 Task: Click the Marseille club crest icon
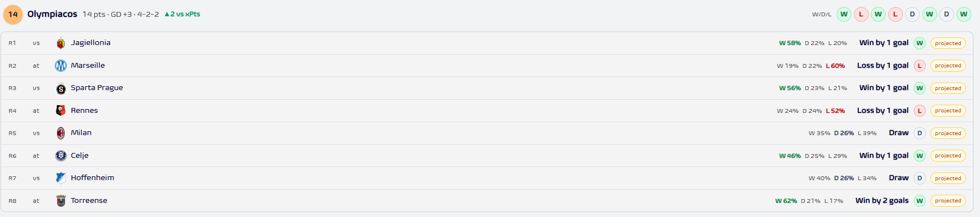tap(61, 66)
